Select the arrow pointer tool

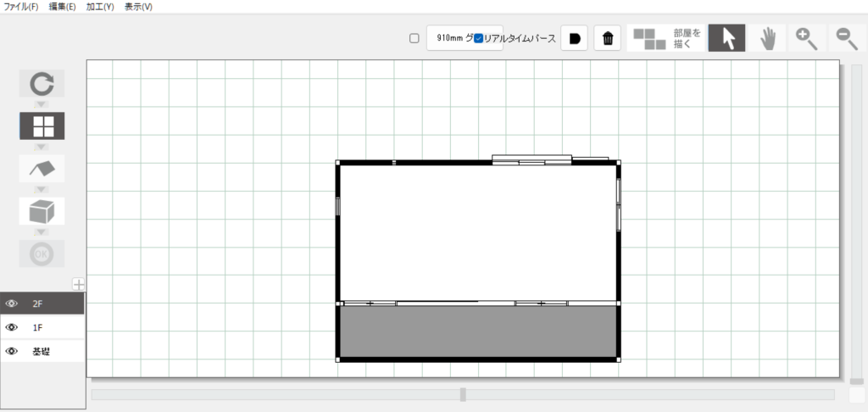(x=726, y=38)
